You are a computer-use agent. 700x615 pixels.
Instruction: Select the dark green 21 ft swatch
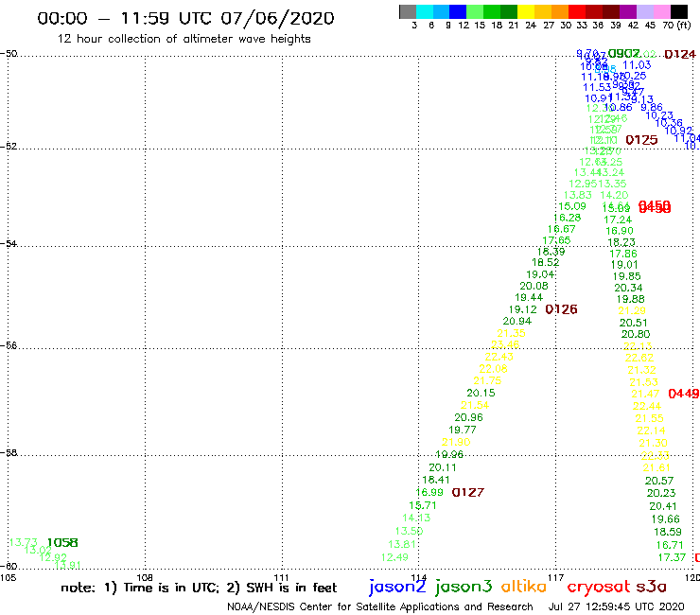coord(509,11)
